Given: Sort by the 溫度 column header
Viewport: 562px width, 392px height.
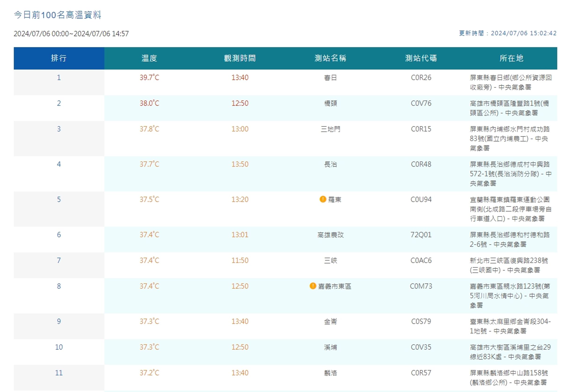Looking at the screenshot, I should 149,58.
